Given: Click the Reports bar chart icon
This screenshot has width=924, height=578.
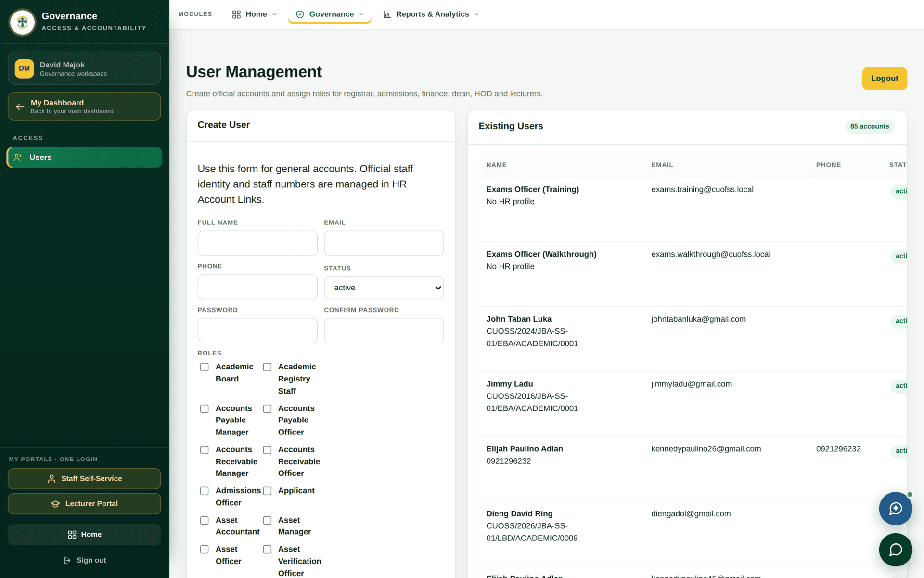Looking at the screenshot, I should (387, 14).
